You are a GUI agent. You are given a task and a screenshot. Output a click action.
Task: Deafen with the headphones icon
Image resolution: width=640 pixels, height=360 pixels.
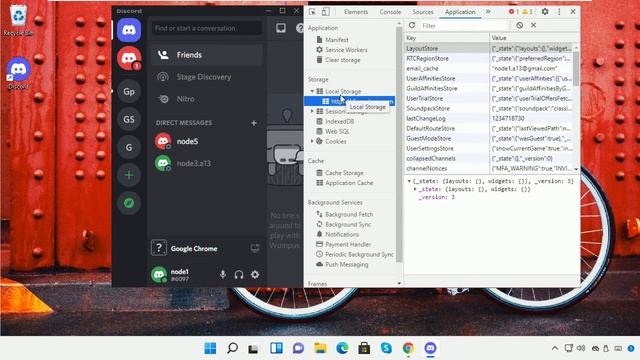click(239, 275)
